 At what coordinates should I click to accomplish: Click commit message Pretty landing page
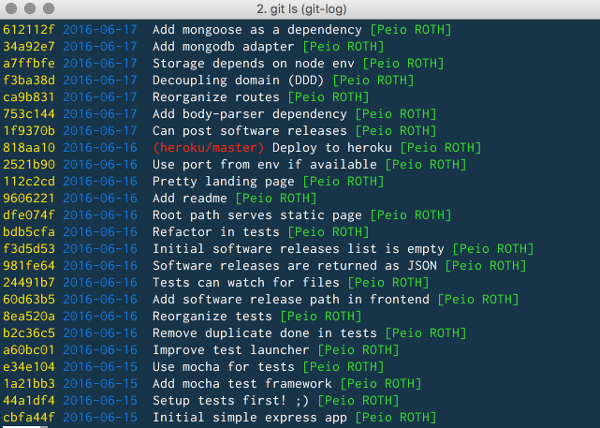coord(223,181)
